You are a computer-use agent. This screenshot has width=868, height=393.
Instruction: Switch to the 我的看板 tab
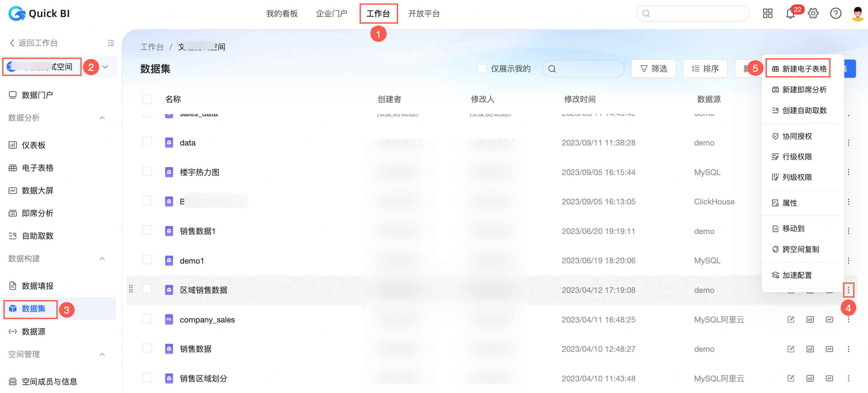282,14
